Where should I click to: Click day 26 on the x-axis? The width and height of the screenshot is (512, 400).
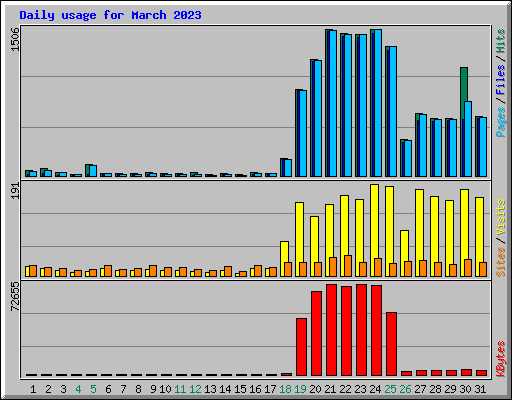tap(405, 389)
